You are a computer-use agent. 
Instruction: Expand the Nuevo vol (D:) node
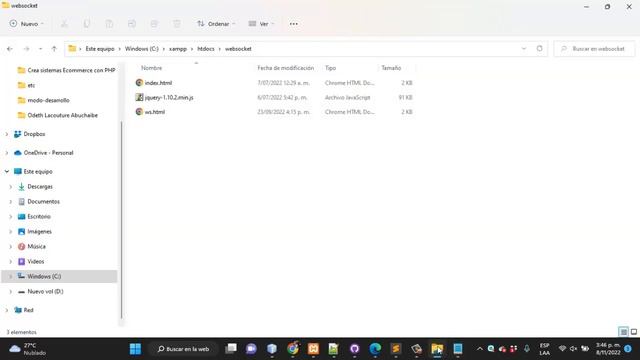11,291
